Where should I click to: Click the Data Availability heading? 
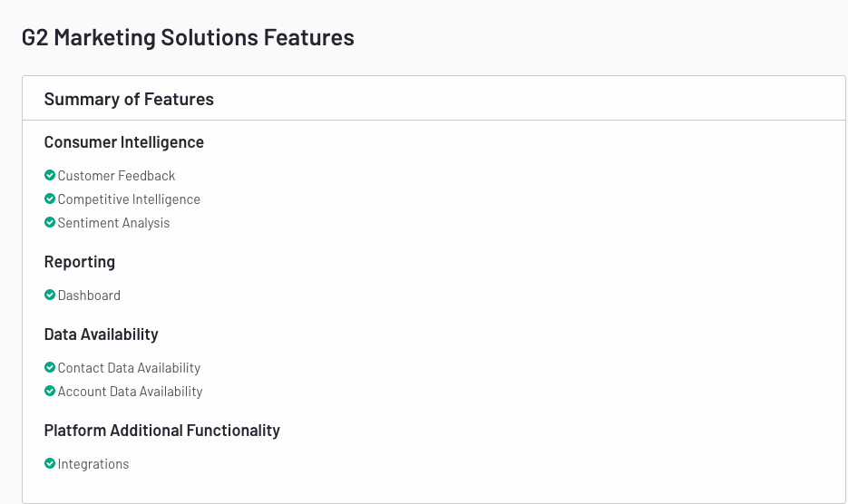click(102, 334)
